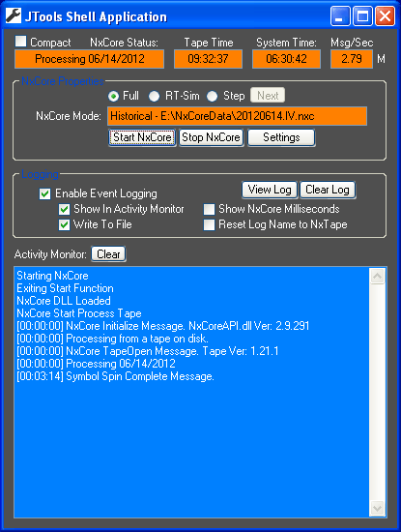Viewport: 401px width, 532px height.
Task: Toggle the Write To File checkbox
Action: pyautogui.click(x=64, y=225)
